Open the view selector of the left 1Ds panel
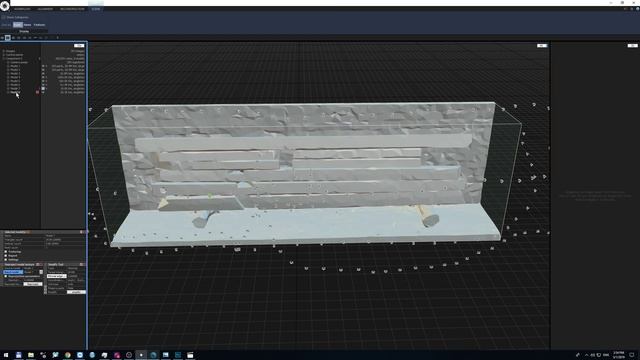Viewport: 640px width, 360px height. coord(79,45)
